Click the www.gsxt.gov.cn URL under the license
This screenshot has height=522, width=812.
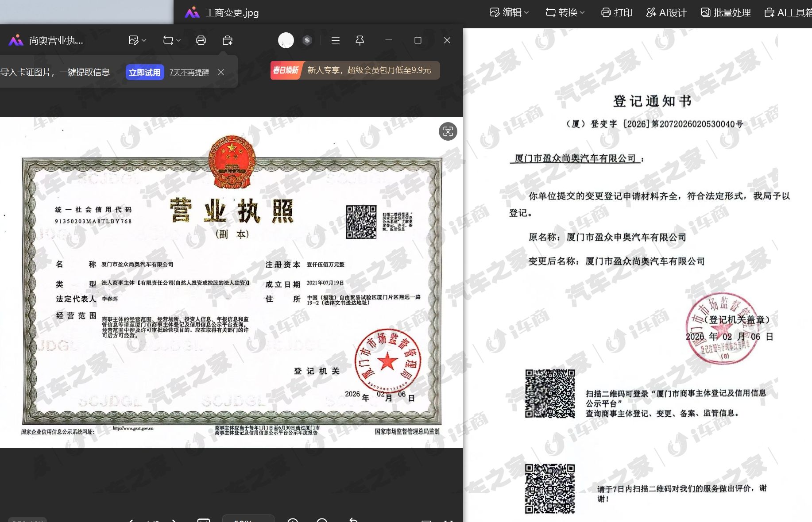[133, 428]
